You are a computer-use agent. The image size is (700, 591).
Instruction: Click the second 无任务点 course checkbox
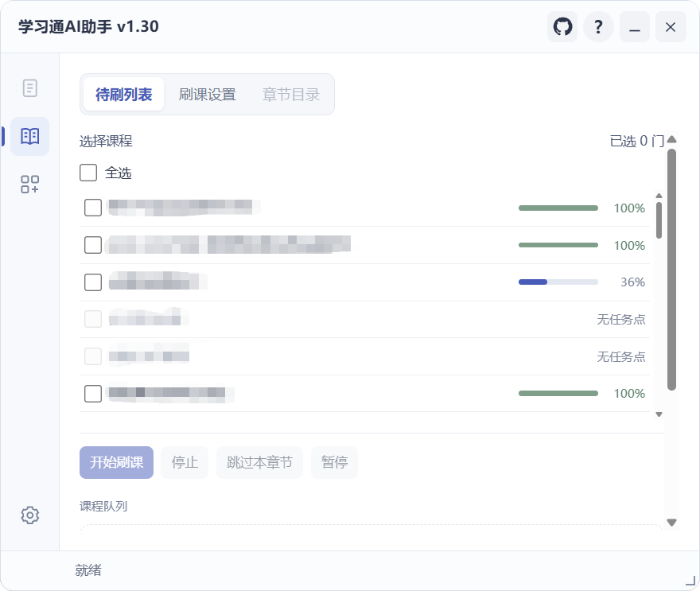coord(93,356)
